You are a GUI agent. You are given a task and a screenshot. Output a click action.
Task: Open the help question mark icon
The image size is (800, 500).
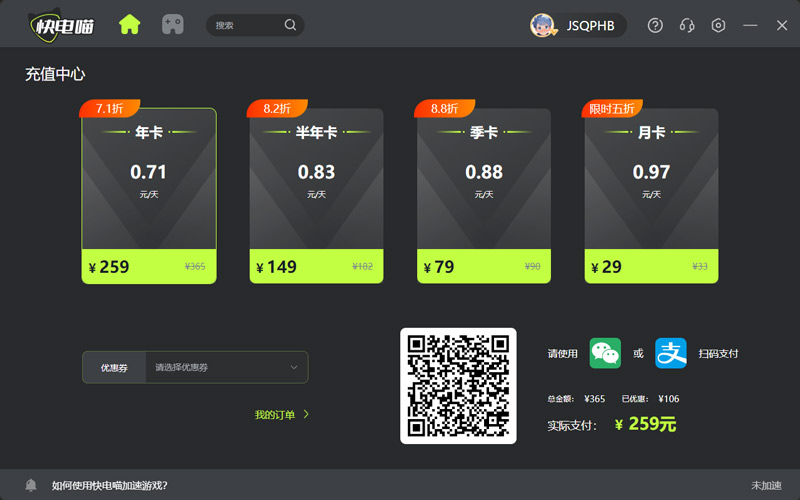tap(655, 25)
